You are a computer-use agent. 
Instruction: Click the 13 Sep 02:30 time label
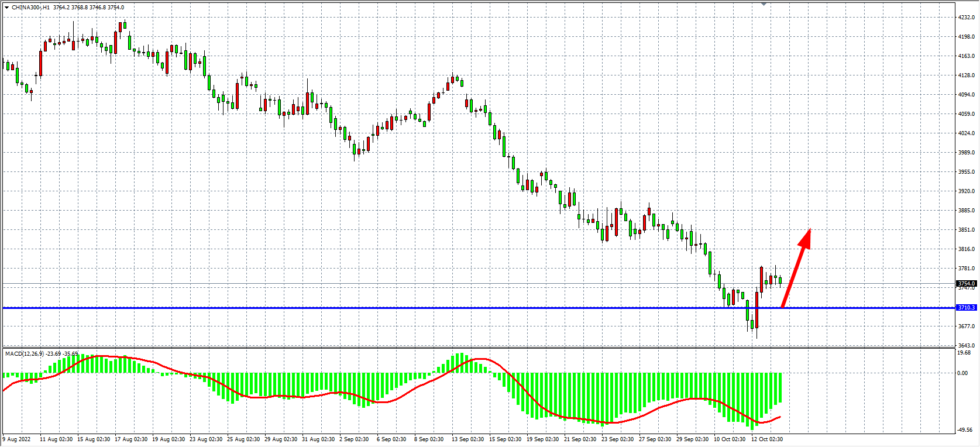(467, 439)
